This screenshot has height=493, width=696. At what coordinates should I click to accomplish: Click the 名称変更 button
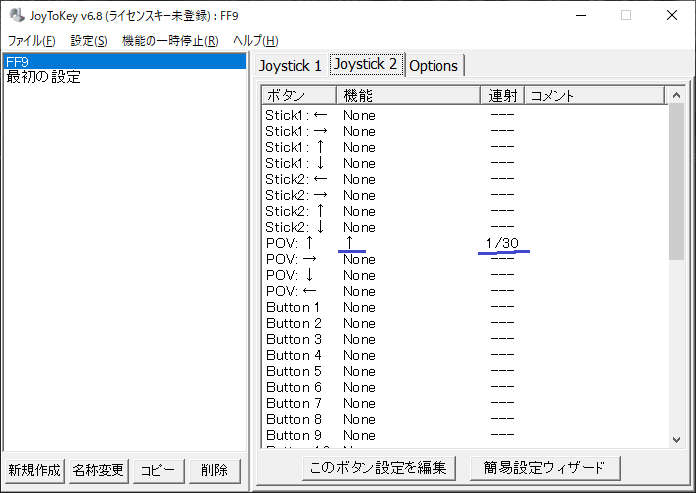(98, 470)
